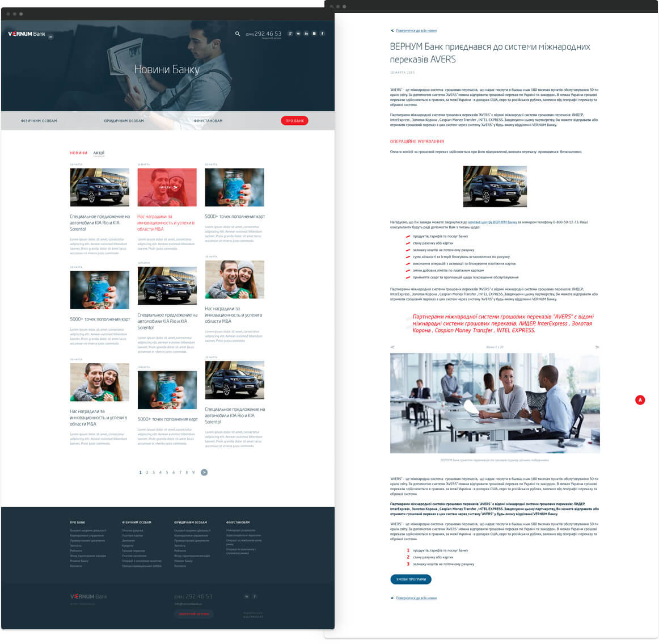Open middle-row KIA car thumbnail
659x644 pixels.
(167, 286)
